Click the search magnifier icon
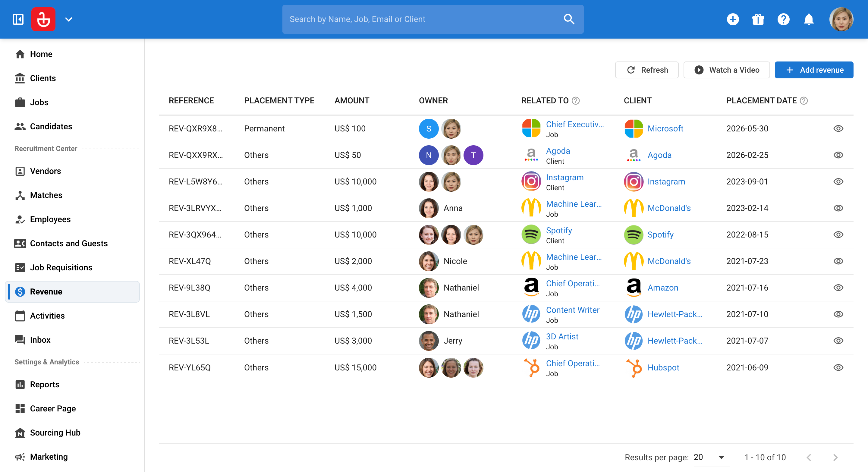868x472 pixels. [569, 19]
